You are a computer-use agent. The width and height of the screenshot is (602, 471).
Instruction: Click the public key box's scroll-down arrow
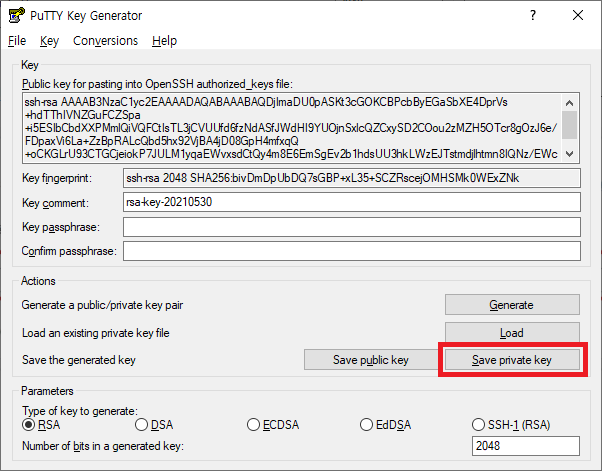tap(570, 154)
